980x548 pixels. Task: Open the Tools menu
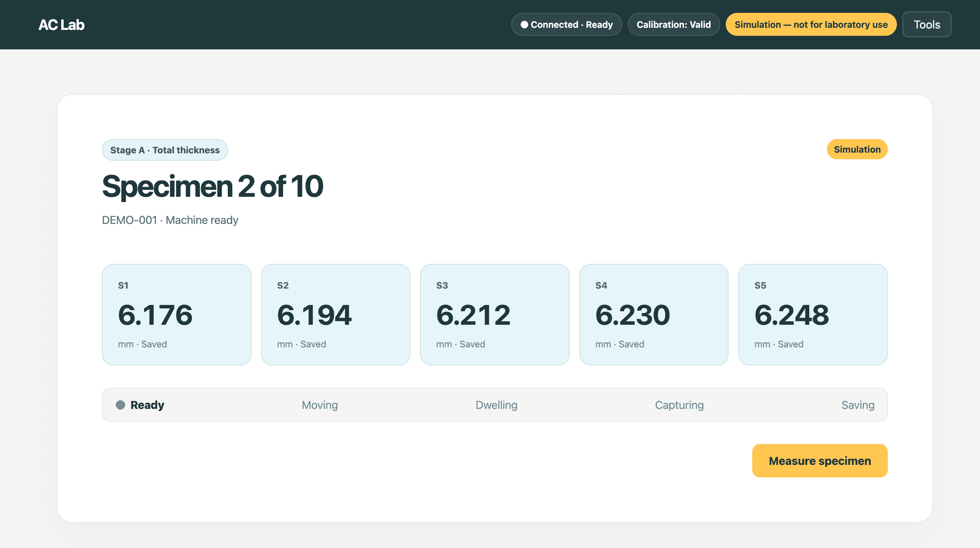(926, 25)
